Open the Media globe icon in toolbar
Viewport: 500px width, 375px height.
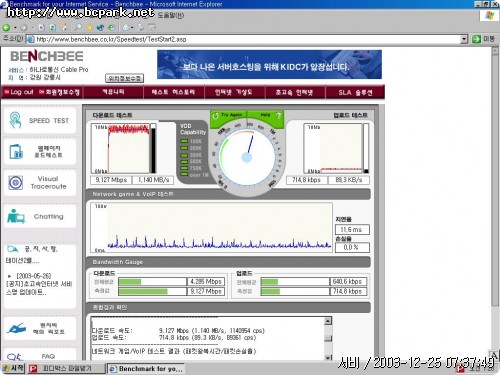coord(100,27)
